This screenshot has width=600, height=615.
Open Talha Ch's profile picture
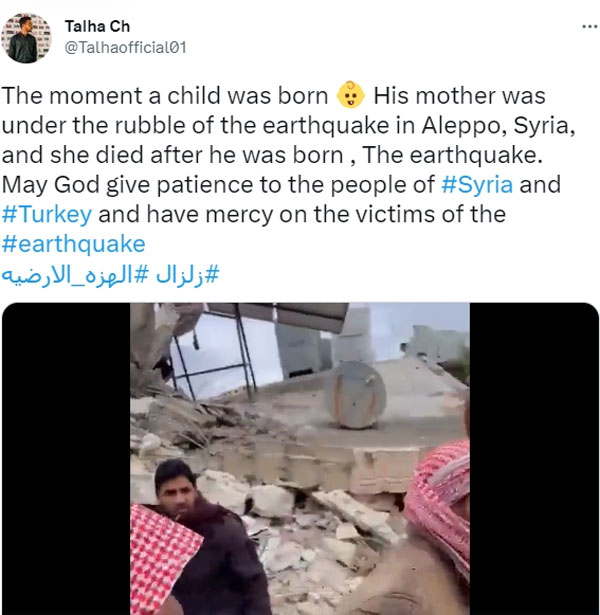pos(26,38)
